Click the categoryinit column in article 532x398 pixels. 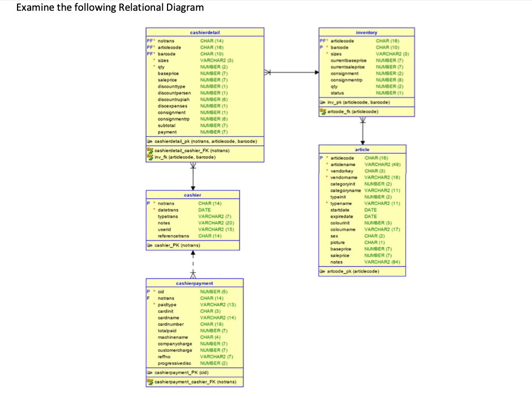pyautogui.click(x=342, y=184)
